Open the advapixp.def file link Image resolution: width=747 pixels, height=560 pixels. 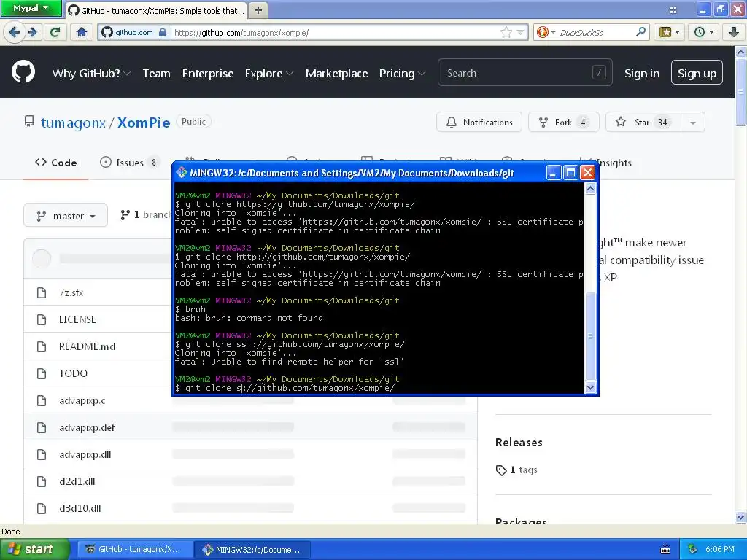[87, 427]
